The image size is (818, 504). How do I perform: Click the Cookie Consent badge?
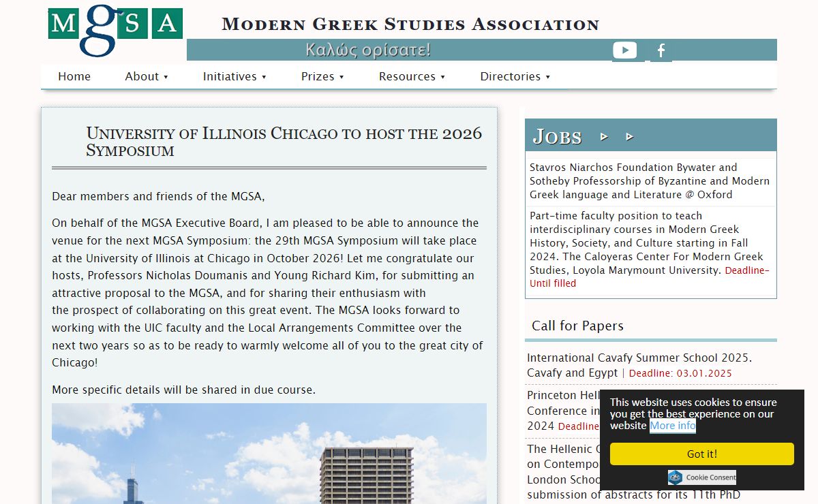702,477
